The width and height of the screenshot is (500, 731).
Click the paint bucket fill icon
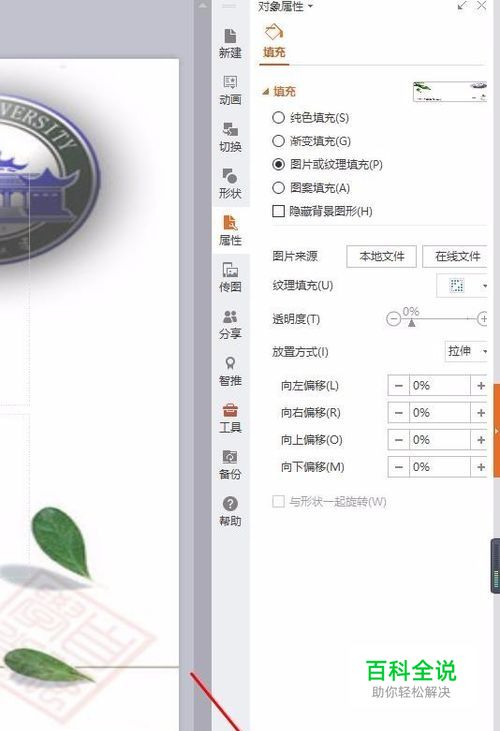(x=274, y=33)
